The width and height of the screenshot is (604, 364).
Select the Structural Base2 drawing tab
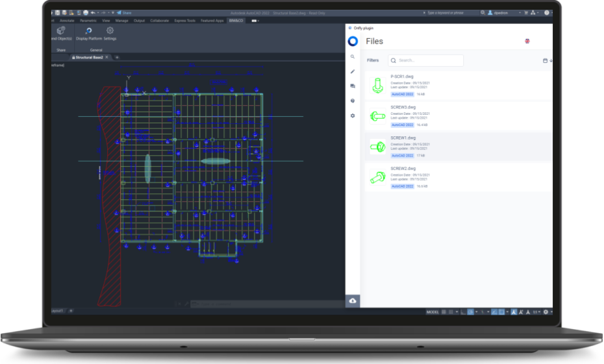(90, 57)
